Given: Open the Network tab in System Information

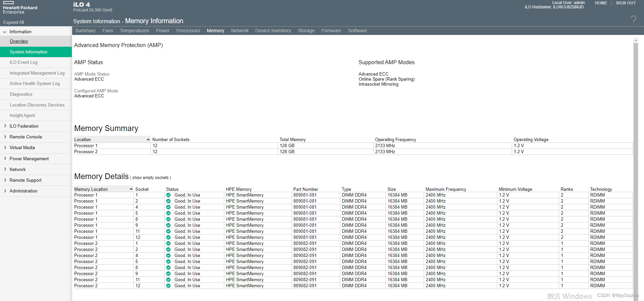Looking at the screenshot, I should [x=240, y=31].
